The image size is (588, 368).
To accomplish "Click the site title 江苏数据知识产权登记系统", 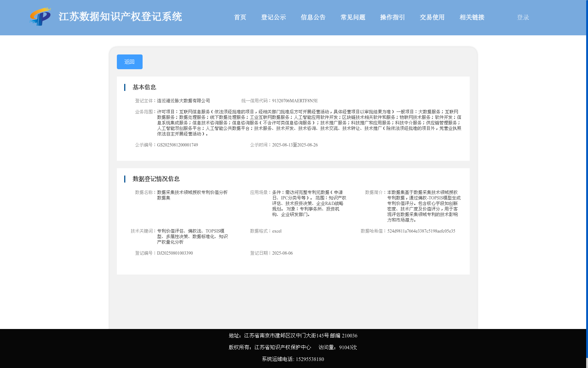I will [120, 17].
